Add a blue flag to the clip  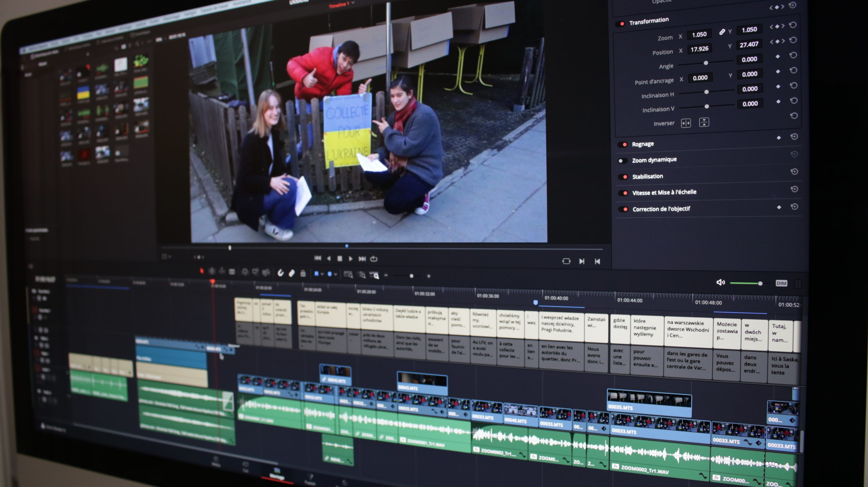(316, 273)
